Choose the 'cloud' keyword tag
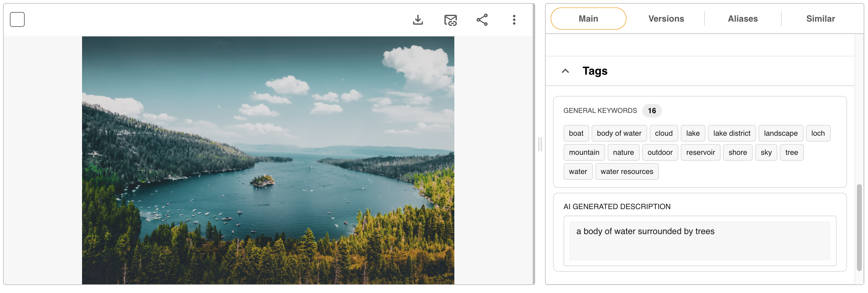The width and height of the screenshot is (868, 293). point(663,133)
